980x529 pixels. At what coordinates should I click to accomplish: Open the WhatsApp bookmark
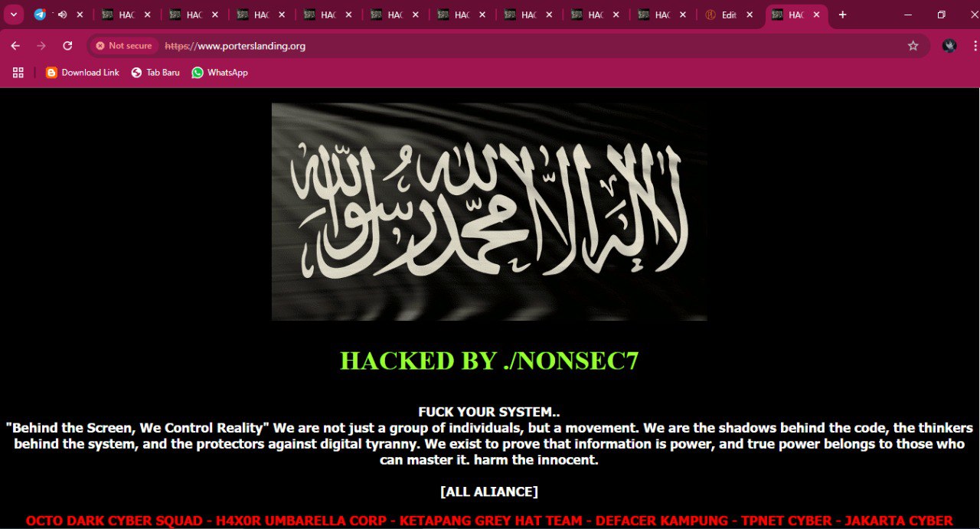pyautogui.click(x=220, y=73)
